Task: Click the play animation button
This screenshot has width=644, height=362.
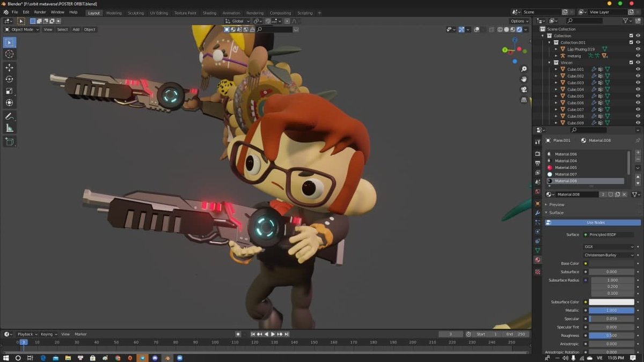Action: [273, 334]
